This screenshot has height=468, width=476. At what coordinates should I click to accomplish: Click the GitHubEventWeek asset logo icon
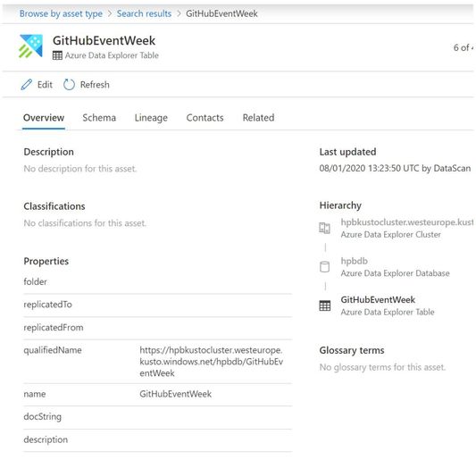(x=31, y=46)
